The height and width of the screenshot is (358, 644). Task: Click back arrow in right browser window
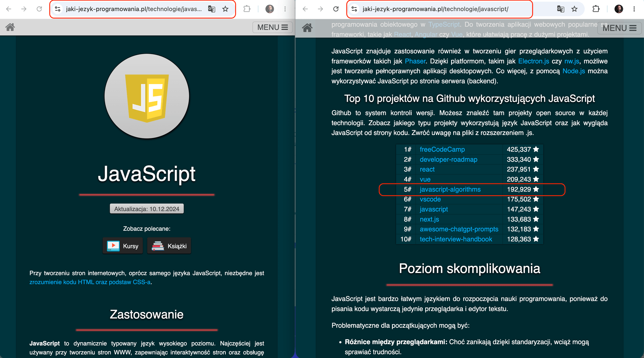(305, 9)
